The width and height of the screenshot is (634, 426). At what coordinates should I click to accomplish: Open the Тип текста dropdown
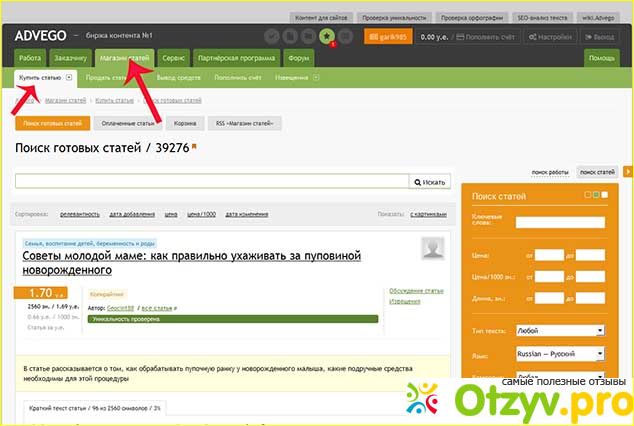click(x=560, y=331)
